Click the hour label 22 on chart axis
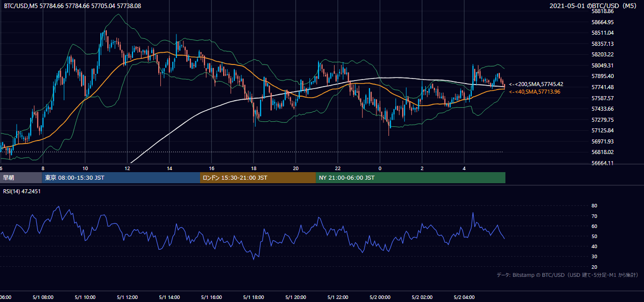Screen dimensions: 644x302 338,168
